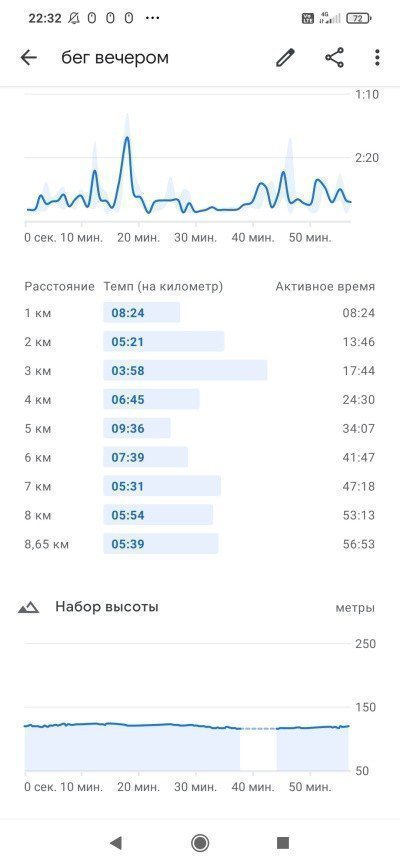
Task: Tap the бег вечером title
Action: (x=115, y=58)
